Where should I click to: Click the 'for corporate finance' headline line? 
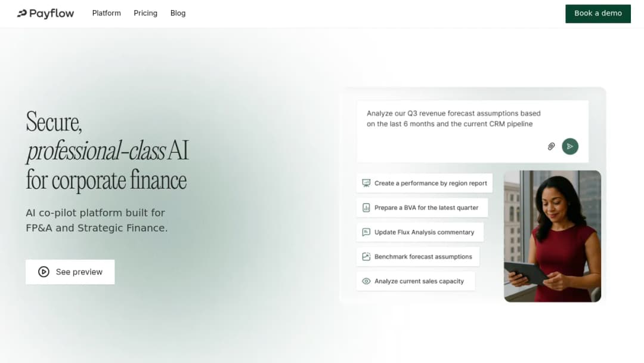tap(106, 180)
